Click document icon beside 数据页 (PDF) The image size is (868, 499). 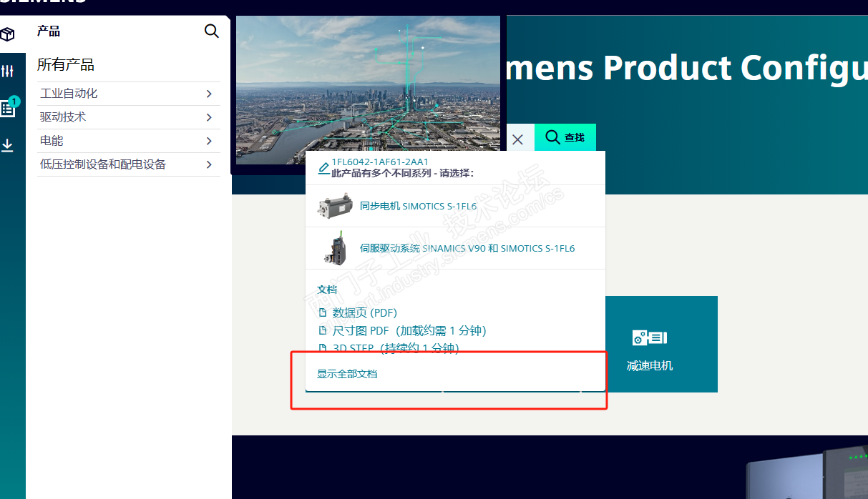tap(323, 312)
